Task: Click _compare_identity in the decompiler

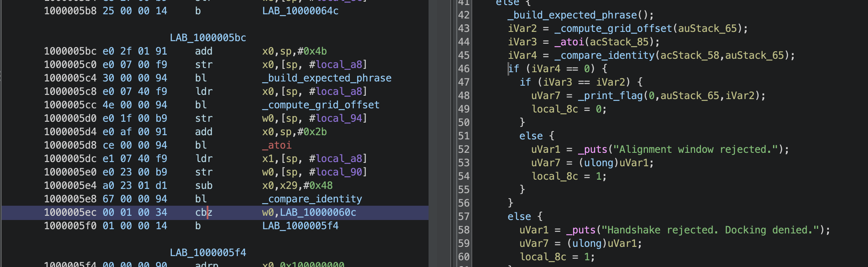Action: point(605,55)
